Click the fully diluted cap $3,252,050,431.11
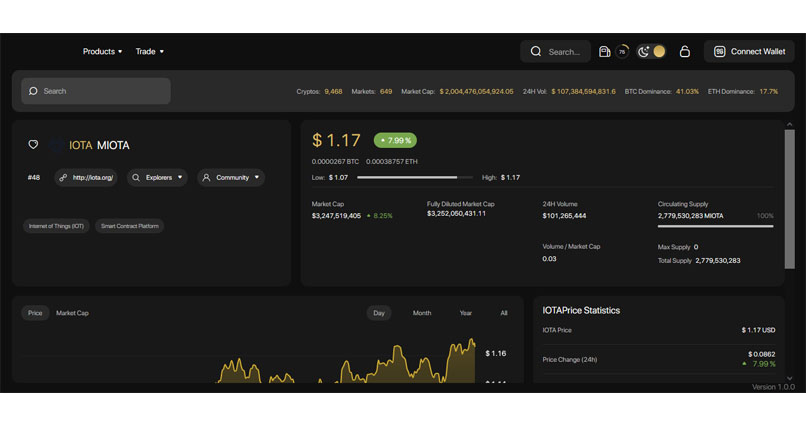Viewport: 806px width, 430px height. tap(456, 213)
